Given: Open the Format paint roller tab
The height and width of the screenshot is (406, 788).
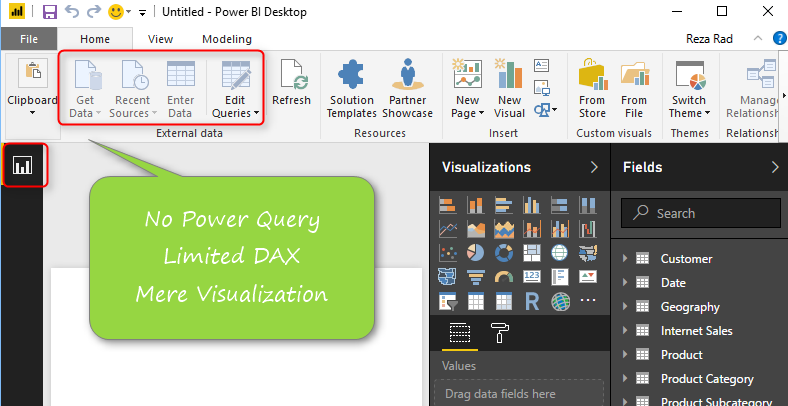Looking at the screenshot, I should tap(500, 333).
